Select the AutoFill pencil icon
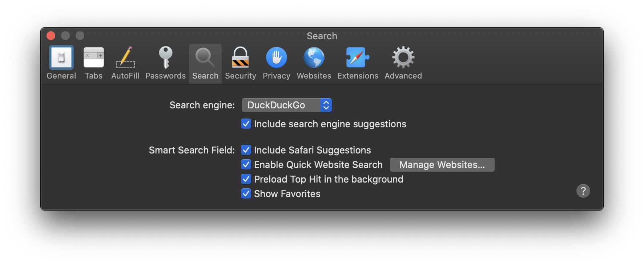 tap(125, 57)
